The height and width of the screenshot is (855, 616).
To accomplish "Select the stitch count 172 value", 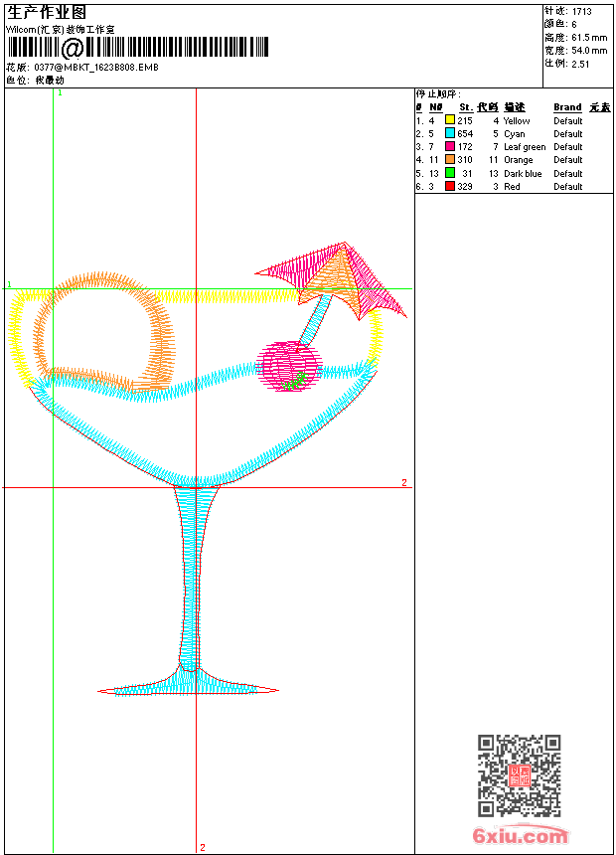I will (465, 147).
